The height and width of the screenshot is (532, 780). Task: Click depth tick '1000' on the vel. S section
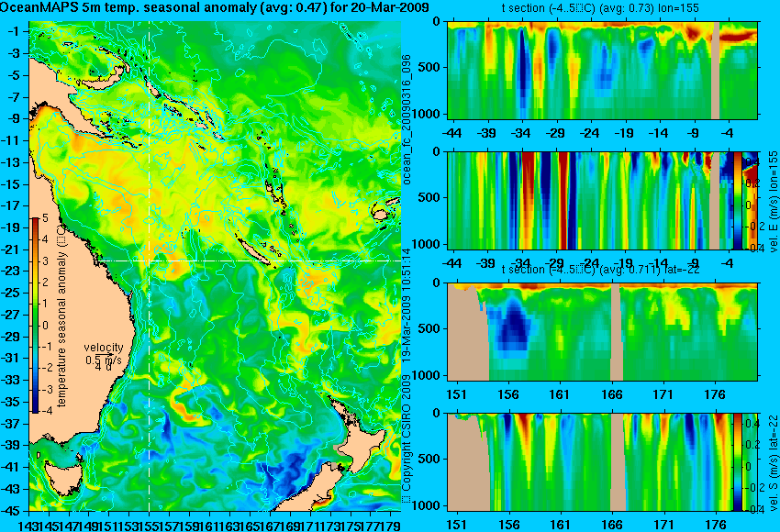coord(427,505)
